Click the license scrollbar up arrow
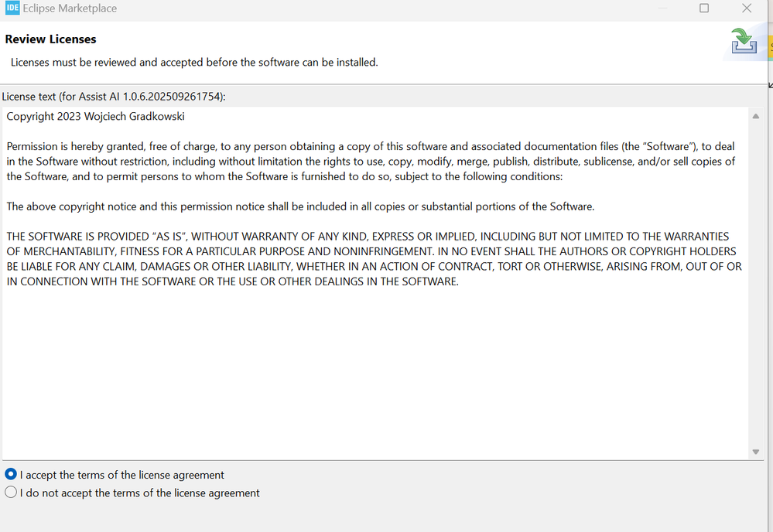 [755, 116]
